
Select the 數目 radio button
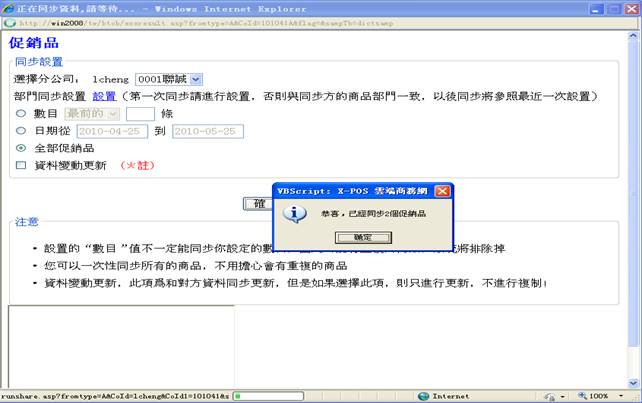pyautogui.click(x=21, y=114)
